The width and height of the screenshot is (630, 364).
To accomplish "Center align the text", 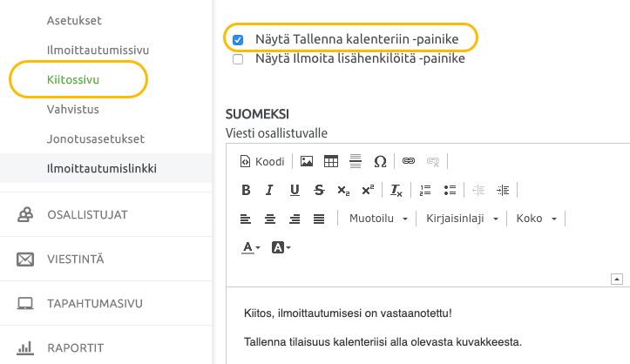I will 270,219.
